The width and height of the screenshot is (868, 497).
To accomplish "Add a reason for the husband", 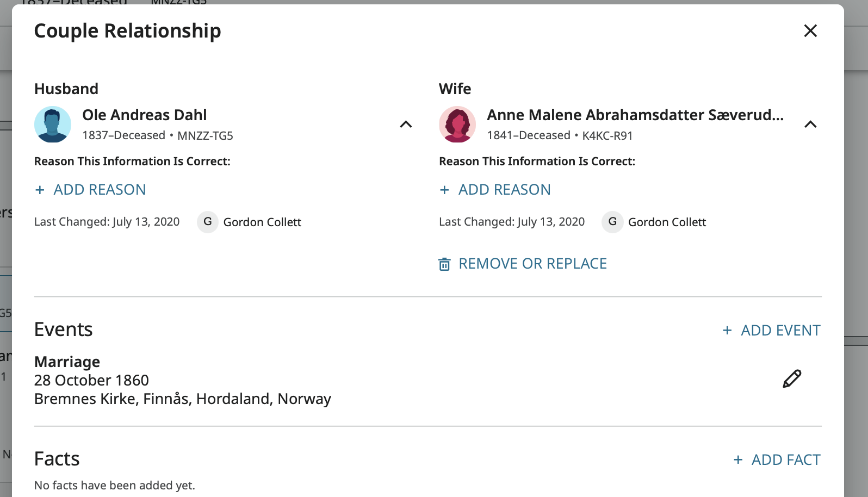I will (91, 190).
